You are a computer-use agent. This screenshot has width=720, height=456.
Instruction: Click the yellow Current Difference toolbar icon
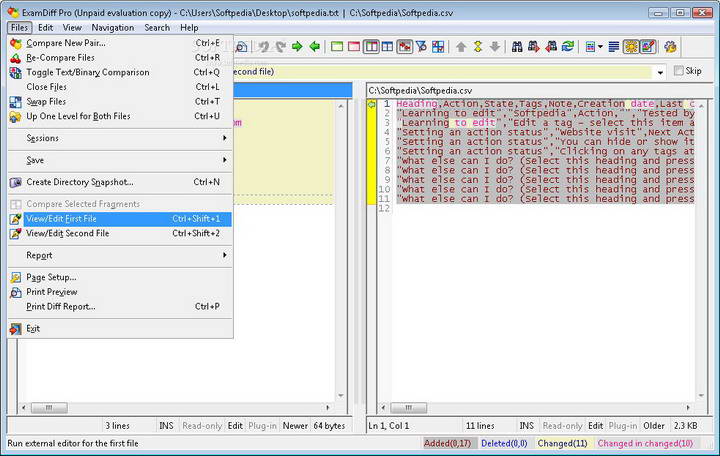click(x=478, y=47)
